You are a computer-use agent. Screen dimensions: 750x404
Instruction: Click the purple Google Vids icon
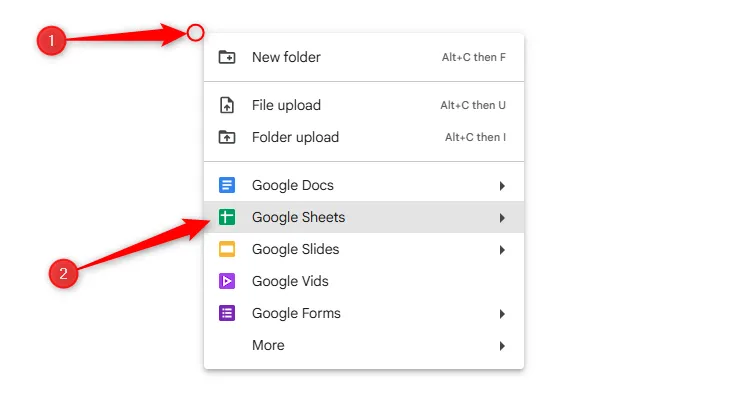(x=227, y=281)
